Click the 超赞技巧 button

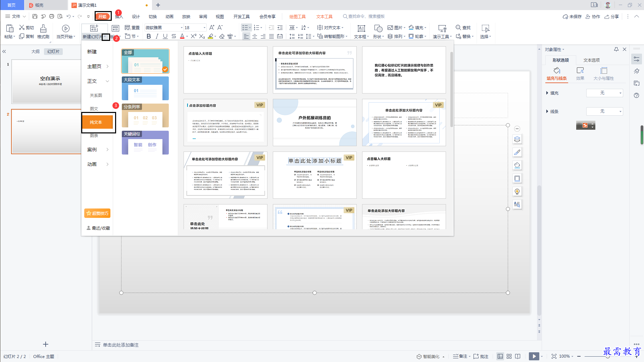[x=97, y=213]
